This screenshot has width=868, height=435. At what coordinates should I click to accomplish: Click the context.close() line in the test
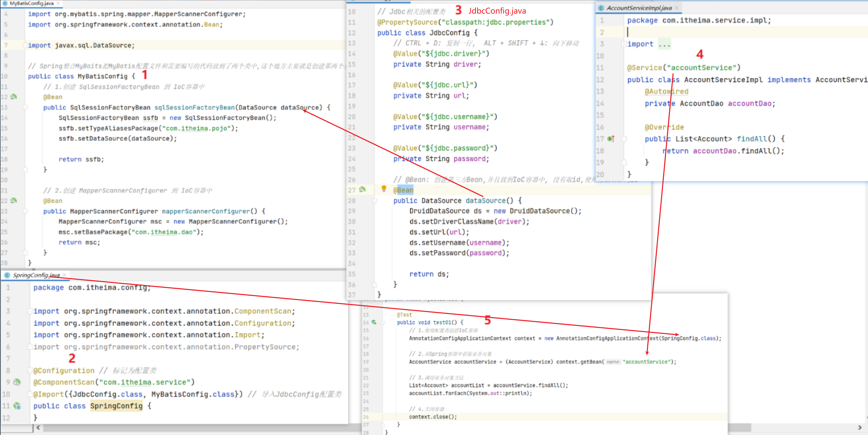(433, 417)
